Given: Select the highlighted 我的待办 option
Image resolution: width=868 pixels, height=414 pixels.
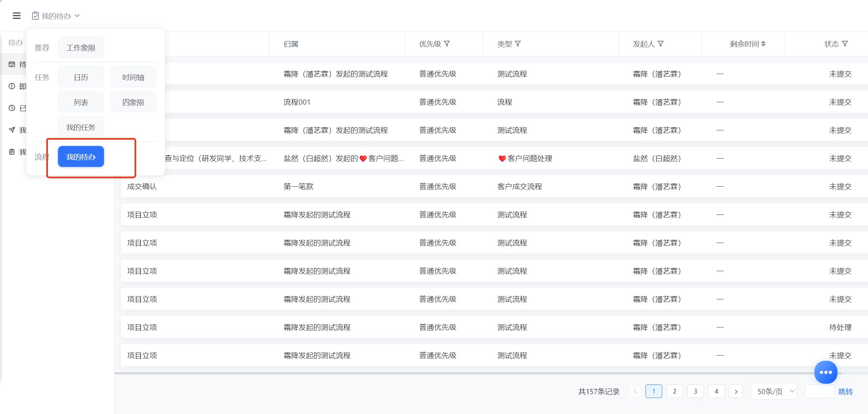Looking at the screenshot, I should click(x=81, y=157).
